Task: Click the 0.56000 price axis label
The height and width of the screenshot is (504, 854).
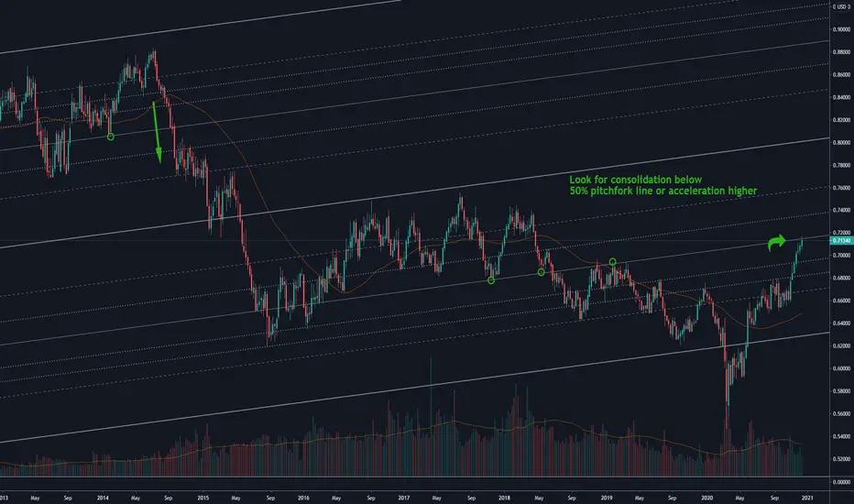Action: coord(841,413)
